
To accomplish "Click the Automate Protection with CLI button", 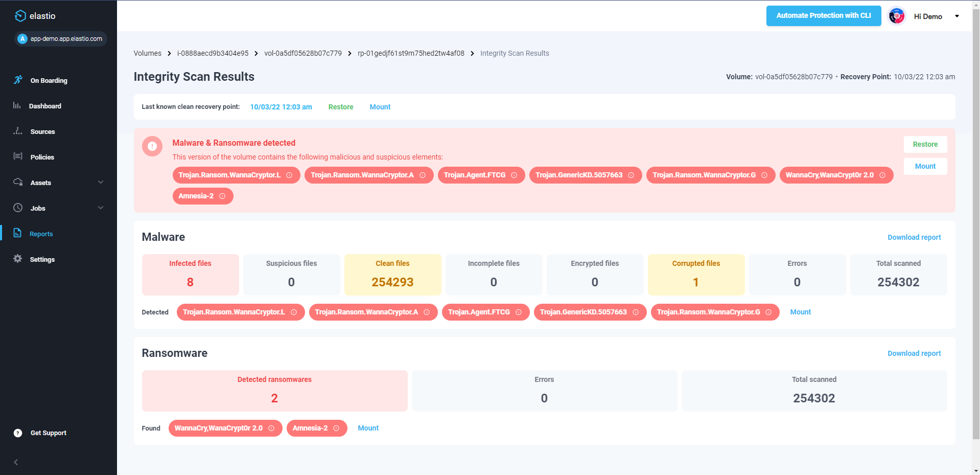I will tap(823, 16).
